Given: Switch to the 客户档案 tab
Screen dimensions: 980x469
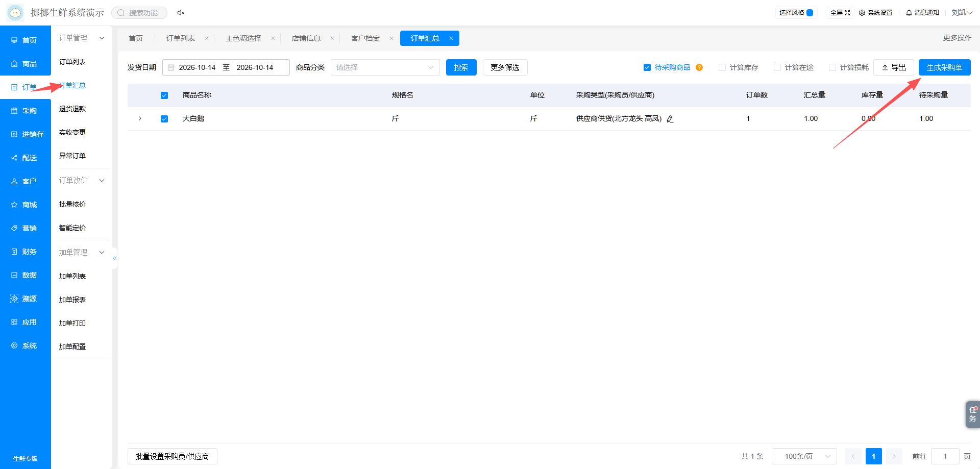Looking at the screenshot, I should point(365,38).
